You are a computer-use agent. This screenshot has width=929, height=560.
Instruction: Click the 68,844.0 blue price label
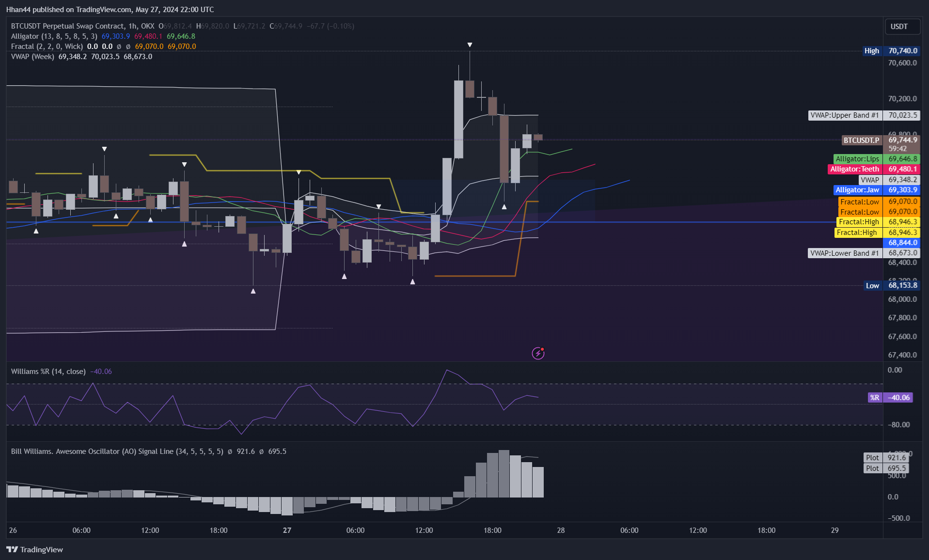[x=902, y=243]
